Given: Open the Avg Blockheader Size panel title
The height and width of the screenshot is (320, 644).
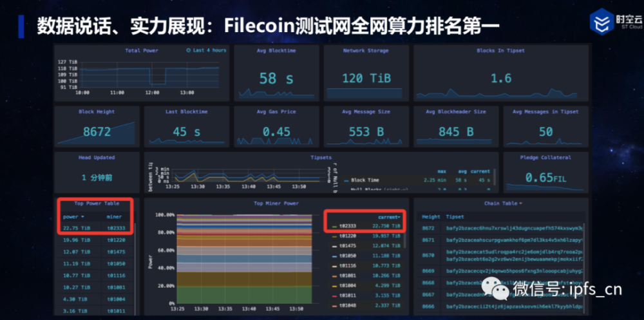Looking at the screenshot, I should tap(456, 111).
